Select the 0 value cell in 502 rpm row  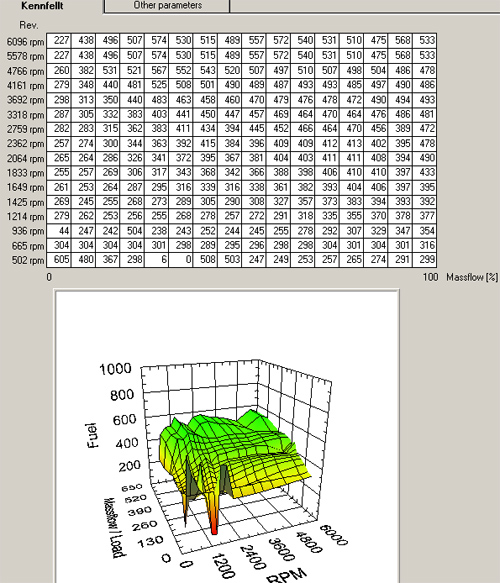click(181, 260)
